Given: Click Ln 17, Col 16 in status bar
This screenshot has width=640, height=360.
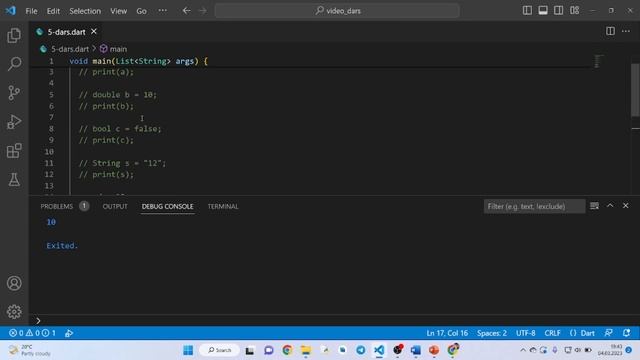Looking at the screenshot, I should pos(447,333).
